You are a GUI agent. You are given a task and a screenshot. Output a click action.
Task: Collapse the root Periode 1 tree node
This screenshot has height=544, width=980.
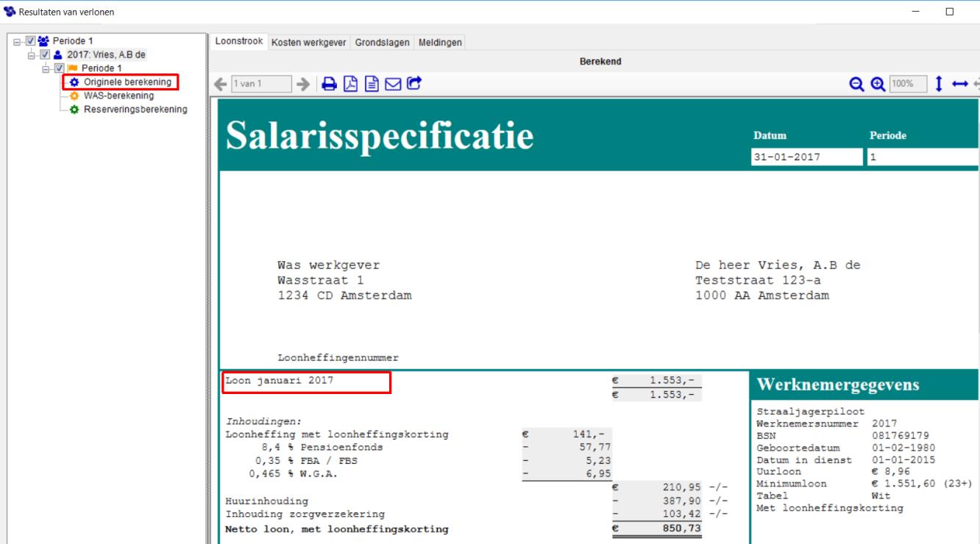coord(17,41)
